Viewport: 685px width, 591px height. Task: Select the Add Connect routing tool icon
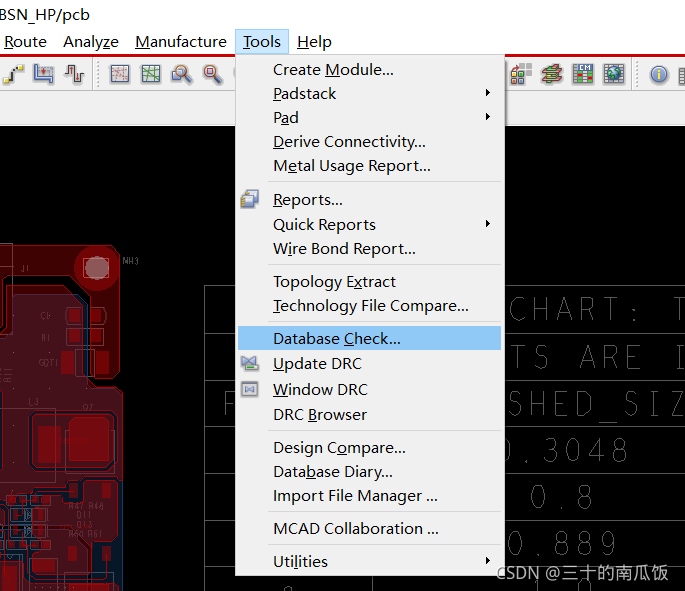tap(13, 74)
